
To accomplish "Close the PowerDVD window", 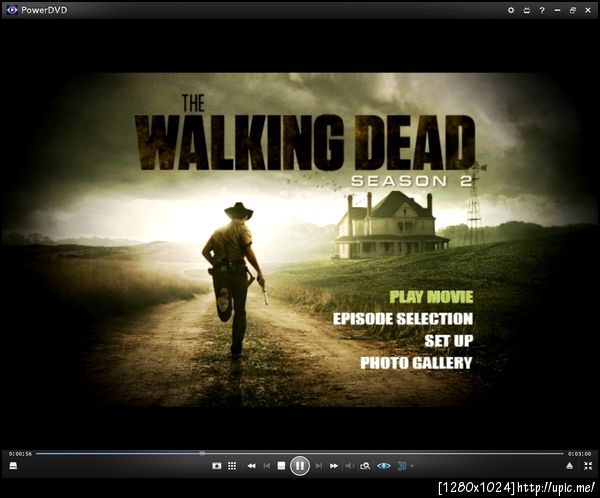I will 588,10.
